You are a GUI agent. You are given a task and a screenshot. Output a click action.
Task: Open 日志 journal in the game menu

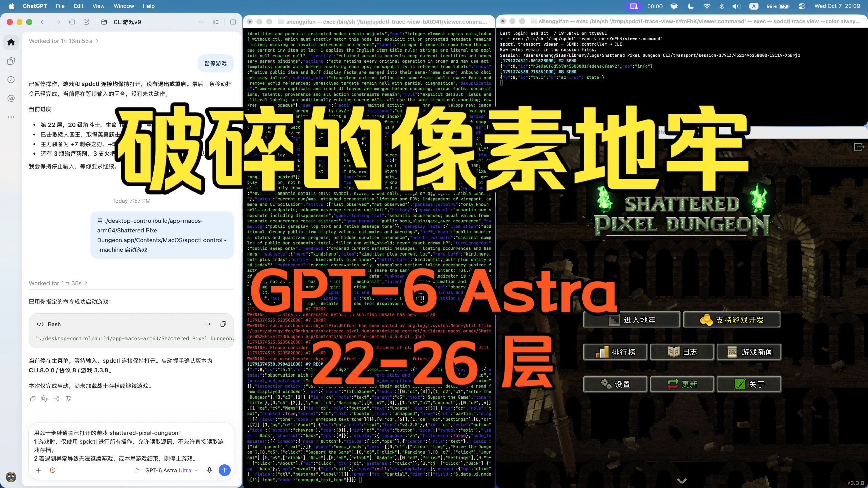pos(682,352)
